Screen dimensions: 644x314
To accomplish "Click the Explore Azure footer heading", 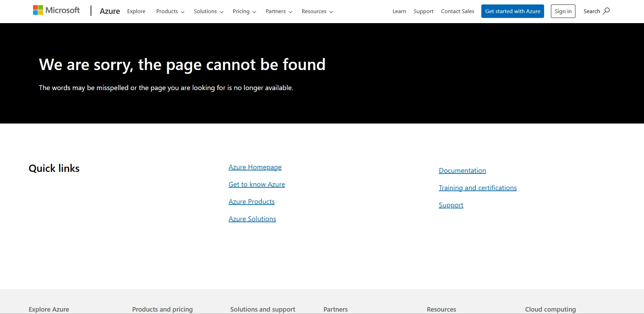I will coord(49,309).
